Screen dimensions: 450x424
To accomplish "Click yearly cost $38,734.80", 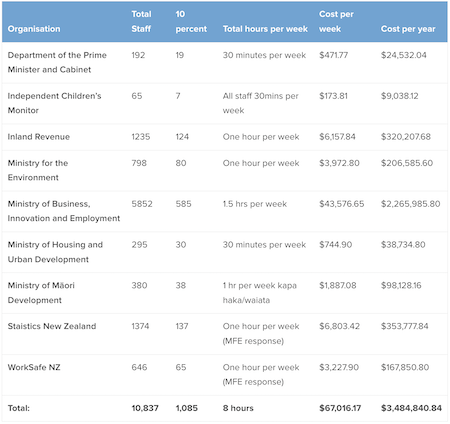I will tap(403, 245).
